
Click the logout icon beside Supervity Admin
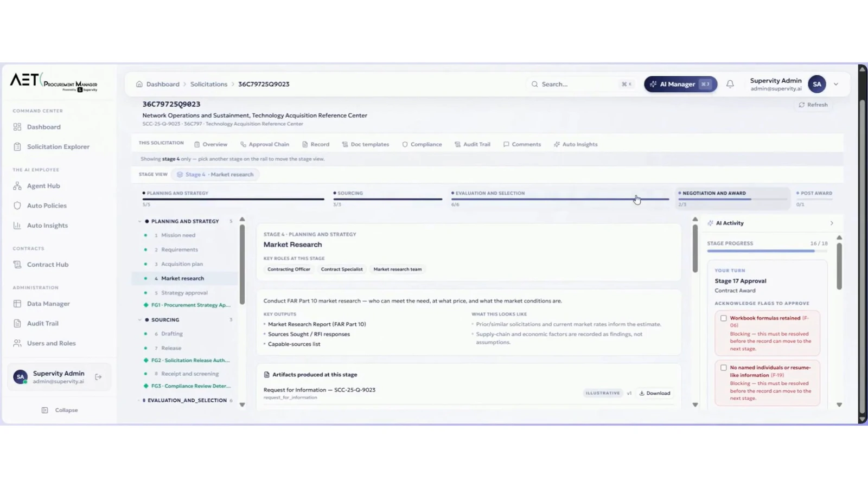(x=98, y=377)
